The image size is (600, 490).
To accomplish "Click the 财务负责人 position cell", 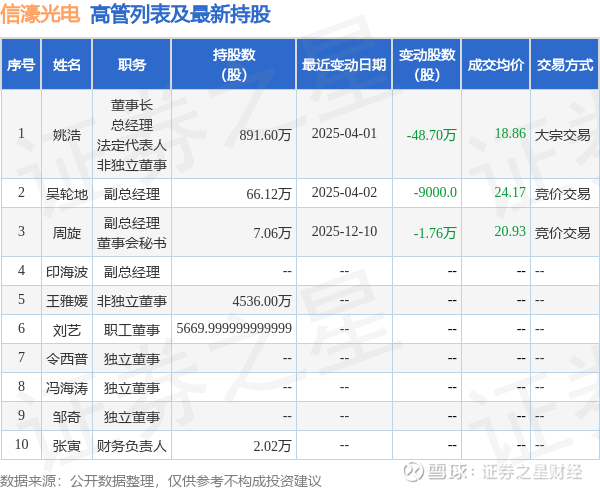I will coord(132,446).
